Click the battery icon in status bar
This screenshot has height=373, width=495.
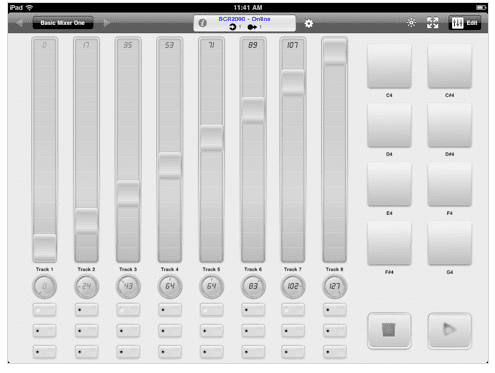point(481,7)
